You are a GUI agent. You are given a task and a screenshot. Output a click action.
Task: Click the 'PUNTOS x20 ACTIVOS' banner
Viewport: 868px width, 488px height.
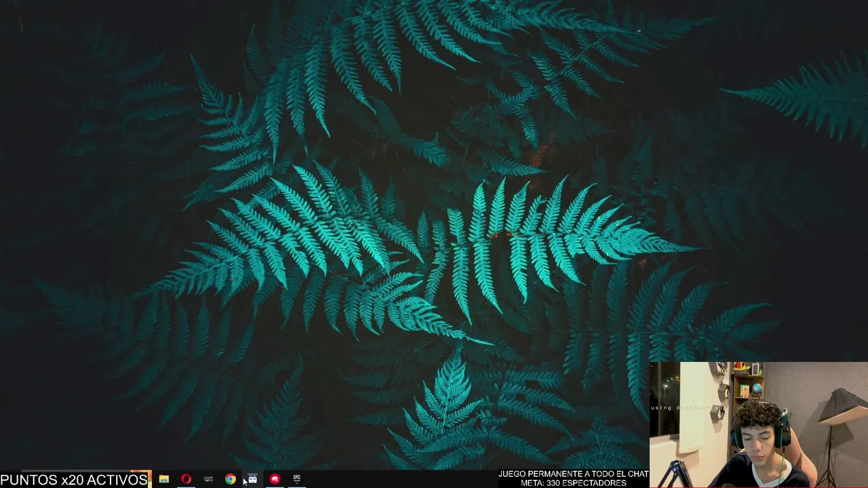[x=75, y=480]
